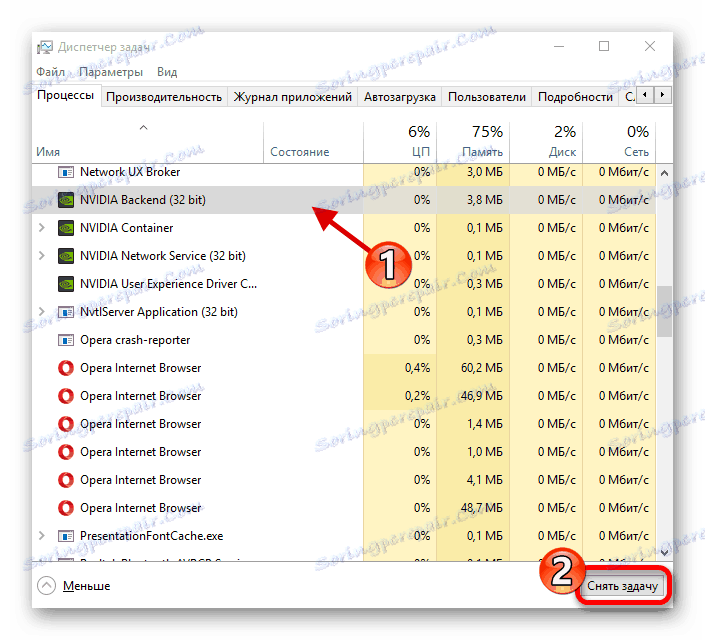Maximize the Task Manager window
Viewport: 705px width, 640px height.
click(x=604, y=46)
